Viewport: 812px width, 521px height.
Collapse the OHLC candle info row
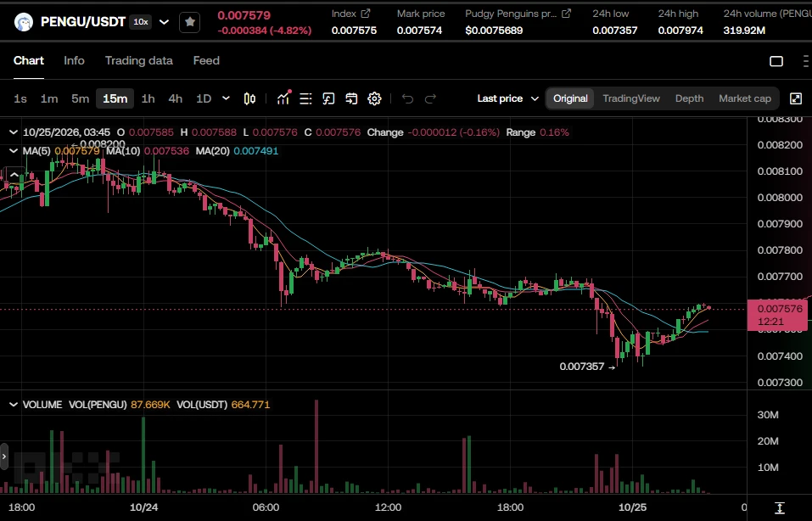pos(14,132)
